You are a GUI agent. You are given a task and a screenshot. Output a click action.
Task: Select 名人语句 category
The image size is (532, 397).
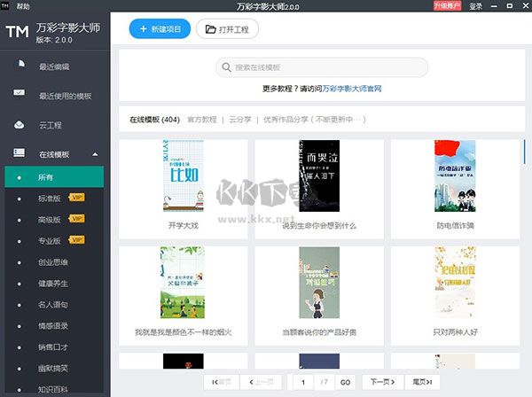pyautogui.click(x=53, y=305)
